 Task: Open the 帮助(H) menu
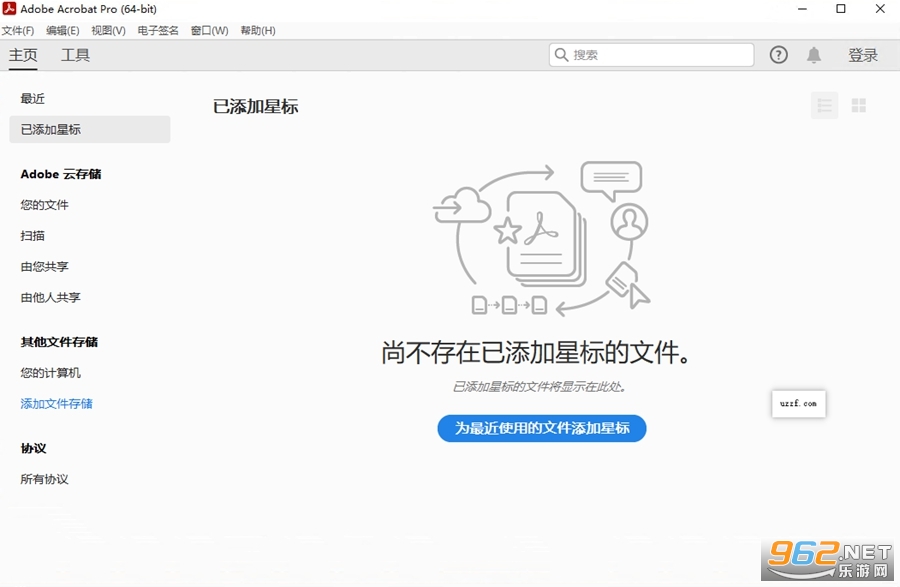click(x=258, y=30)
